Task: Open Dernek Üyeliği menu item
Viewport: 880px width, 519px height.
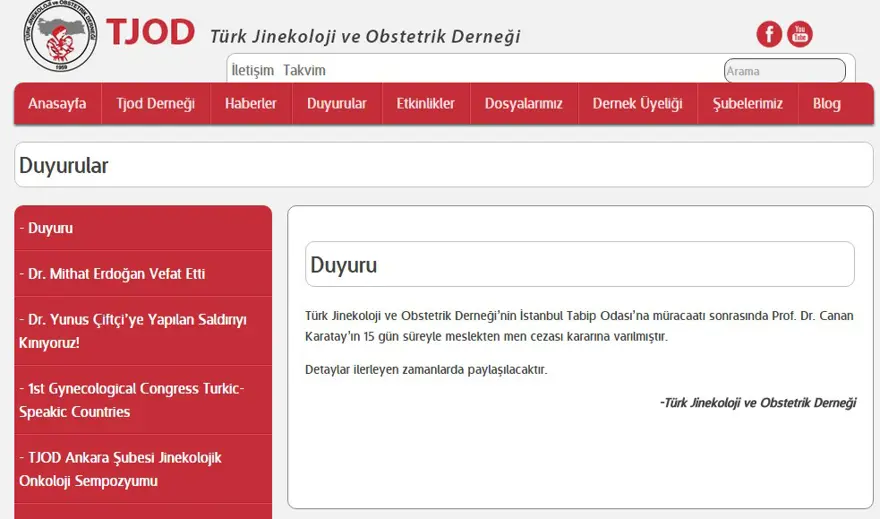Action: (x=637, y=104)
